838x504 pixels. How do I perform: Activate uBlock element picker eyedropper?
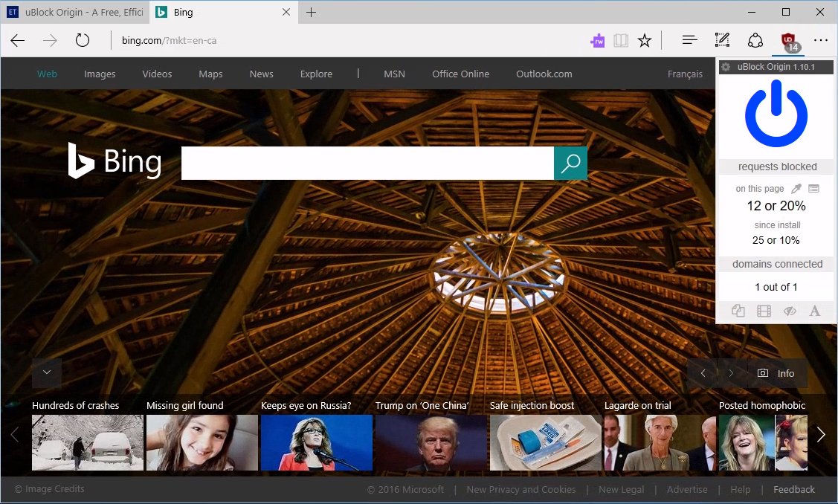(796, 189)
